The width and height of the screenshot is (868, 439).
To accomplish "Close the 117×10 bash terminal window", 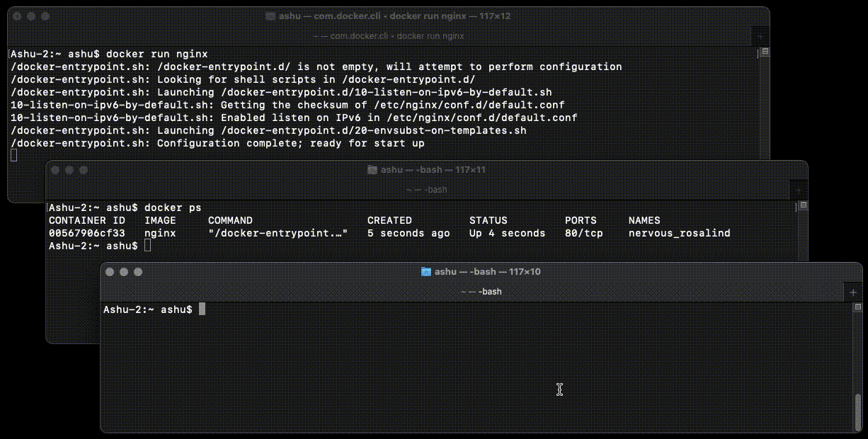I will 110,272.
